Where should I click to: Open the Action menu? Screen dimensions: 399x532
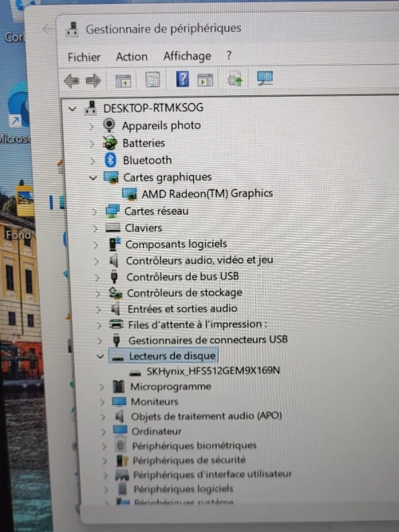click(x=132, y=57)
